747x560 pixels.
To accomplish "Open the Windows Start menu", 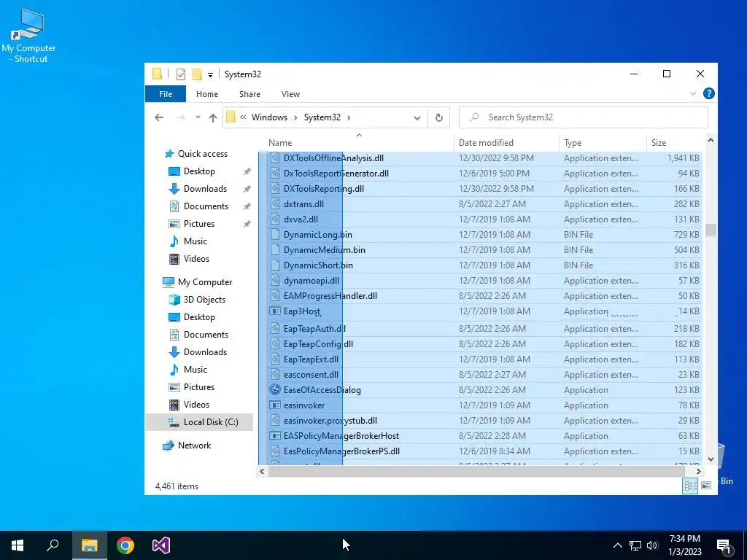I will [x=18, y=545].
